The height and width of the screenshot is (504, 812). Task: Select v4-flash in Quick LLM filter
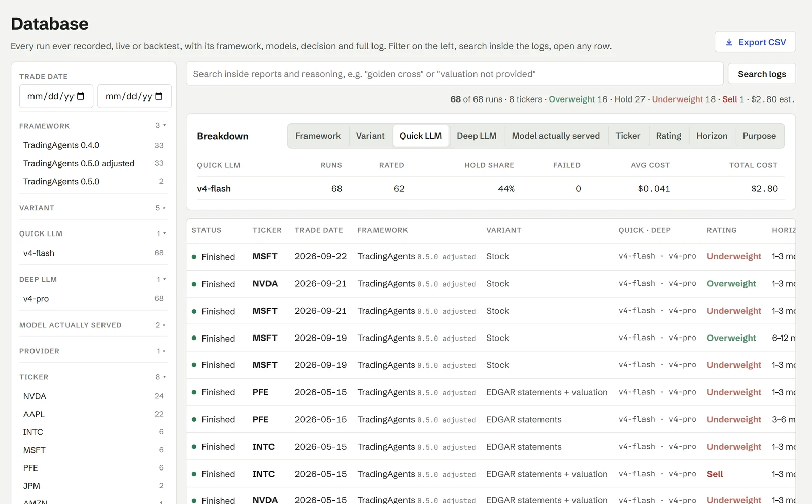pos(93,253)
